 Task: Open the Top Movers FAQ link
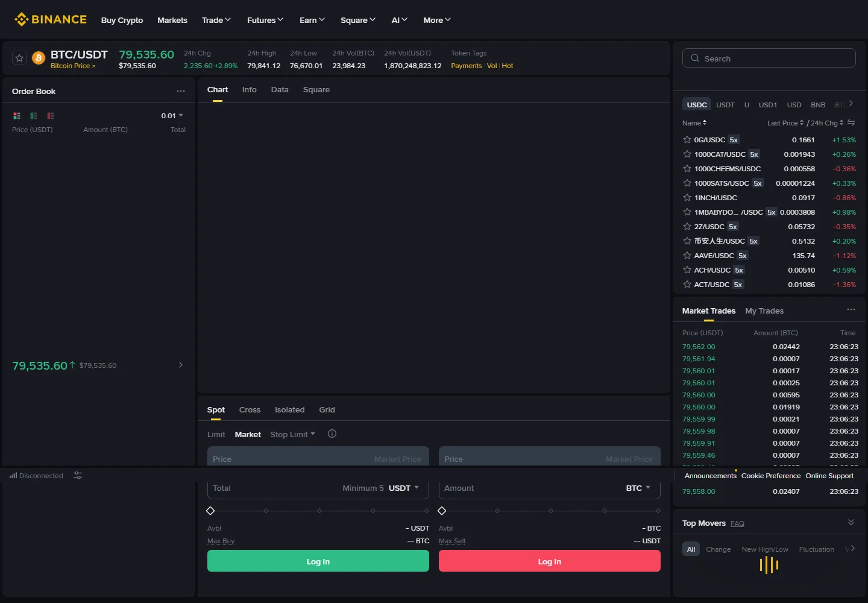tap(737, 523)
